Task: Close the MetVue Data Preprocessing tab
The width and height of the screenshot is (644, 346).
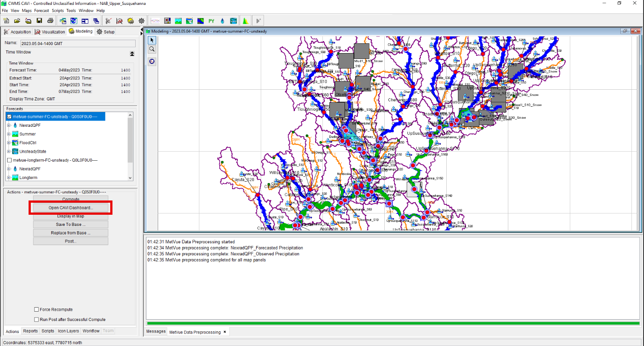Action: (225, 332)
